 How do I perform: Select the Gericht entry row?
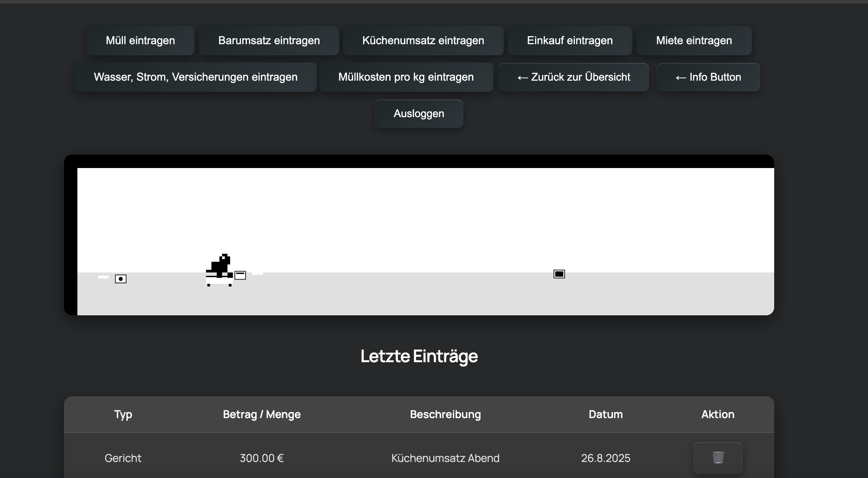click(123, 458)
